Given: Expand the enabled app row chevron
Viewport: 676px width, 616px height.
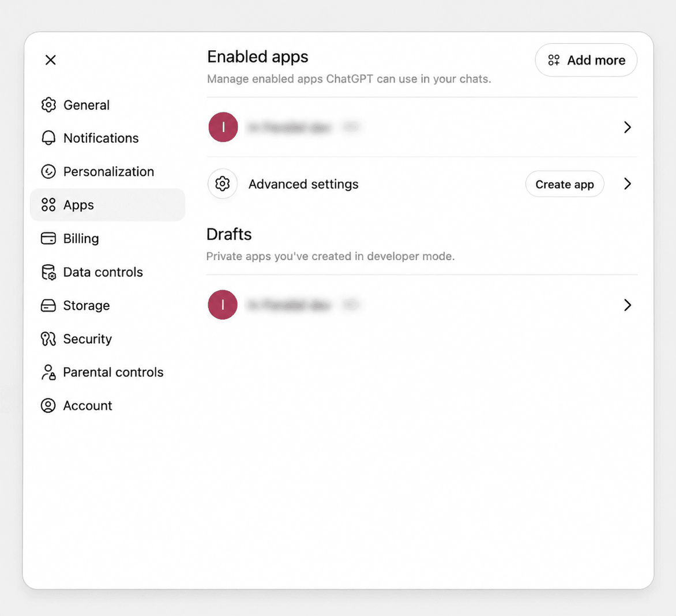Looking at the screenshot, I should click(x=628, y=127).
